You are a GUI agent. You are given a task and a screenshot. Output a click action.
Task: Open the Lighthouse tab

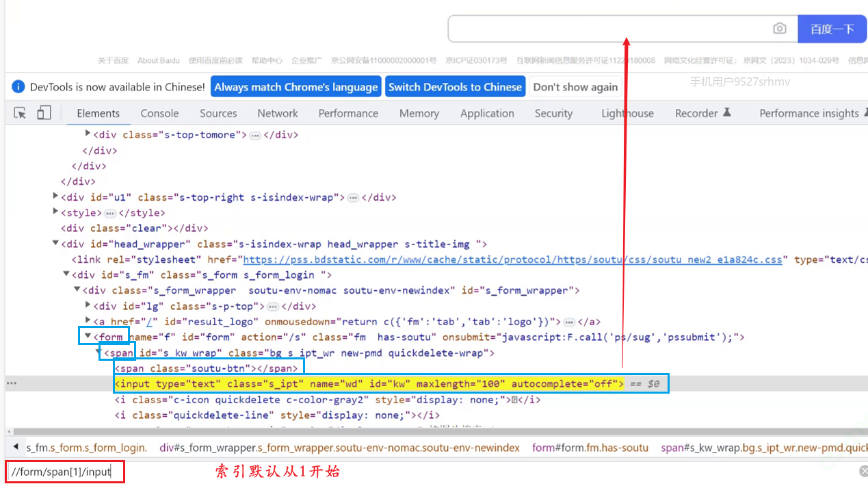[627, 114]
